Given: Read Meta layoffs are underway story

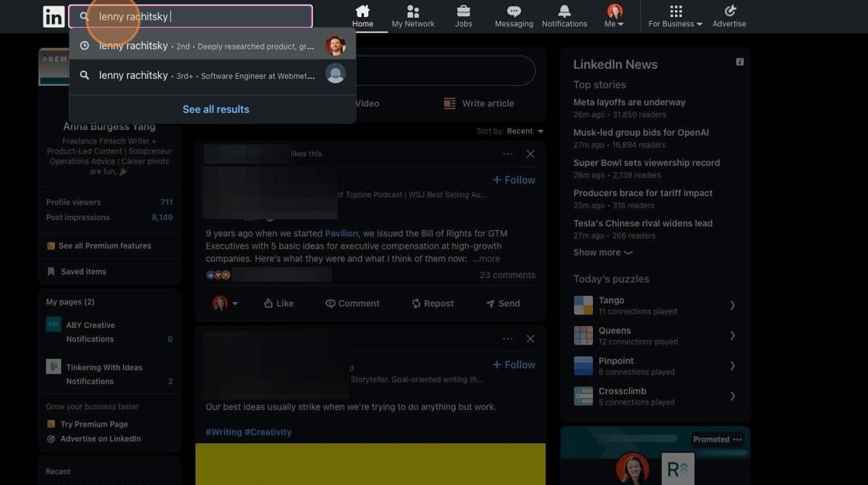Looking at the screenshot, I should (629, 102).
